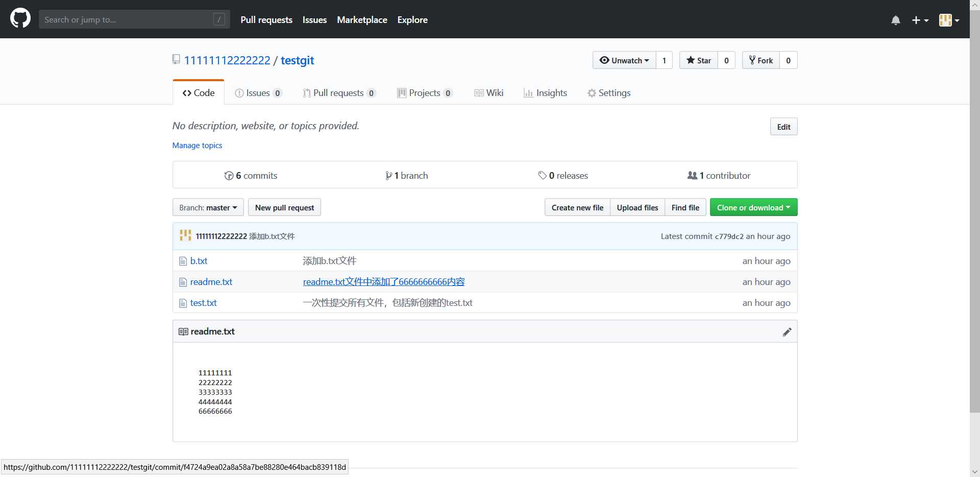This screenshot has height=477, width=980.
Task: Expand the Unwatch dropdown
Action: point(624,60)
